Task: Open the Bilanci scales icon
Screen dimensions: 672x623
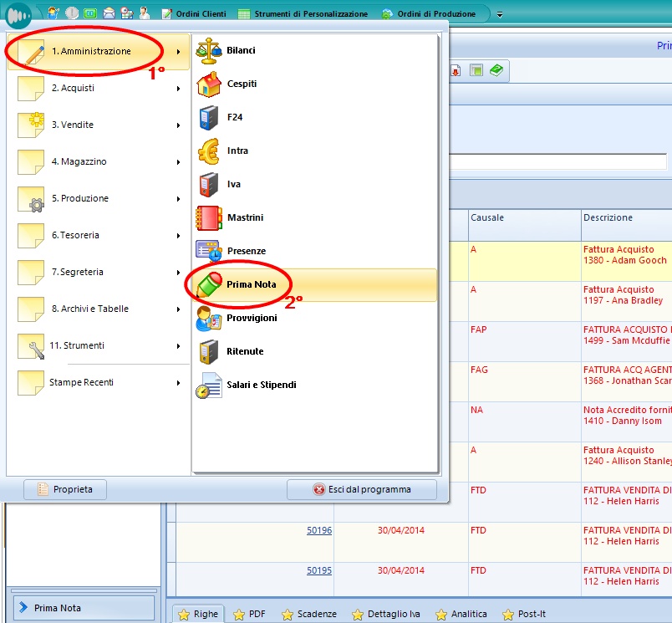Action: [208, 51]
